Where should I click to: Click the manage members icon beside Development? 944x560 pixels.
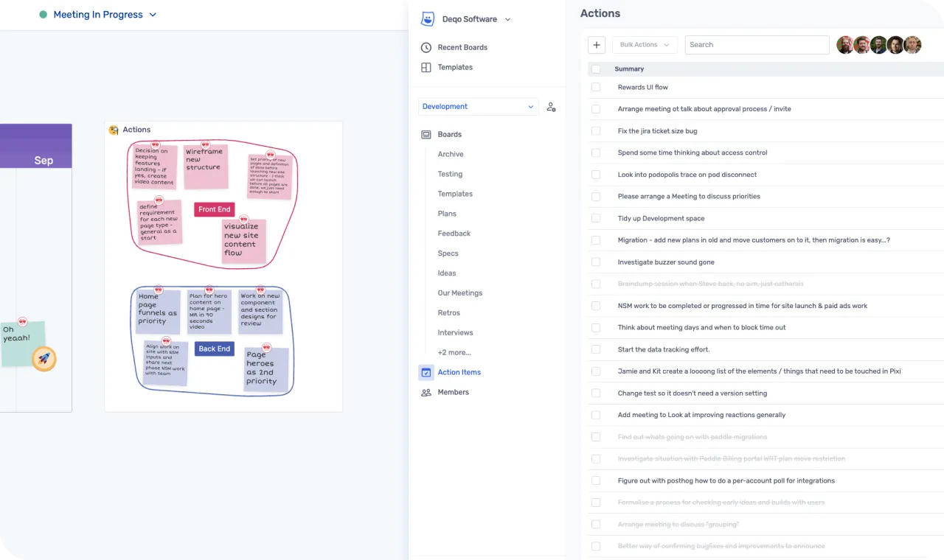tap(551, 107)
